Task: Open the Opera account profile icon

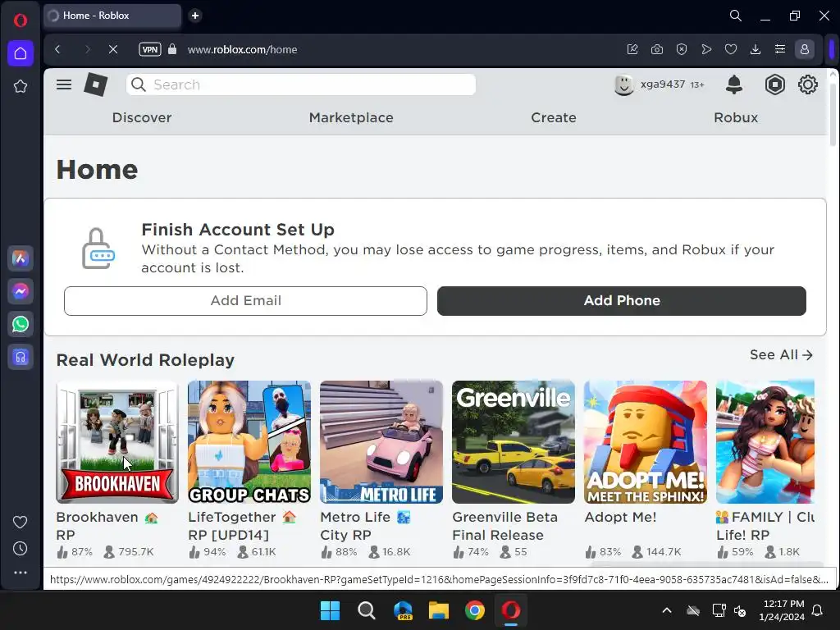Action: click(x=804, y=49)
